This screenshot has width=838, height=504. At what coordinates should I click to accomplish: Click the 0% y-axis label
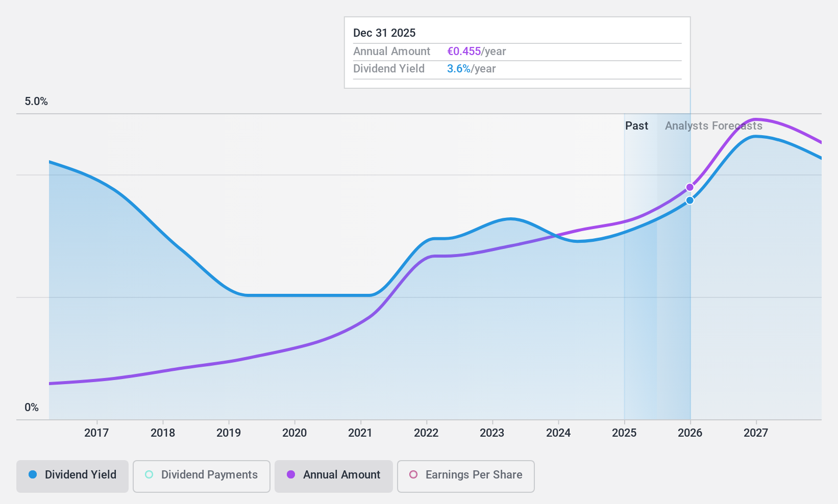(x=32, y=408)
